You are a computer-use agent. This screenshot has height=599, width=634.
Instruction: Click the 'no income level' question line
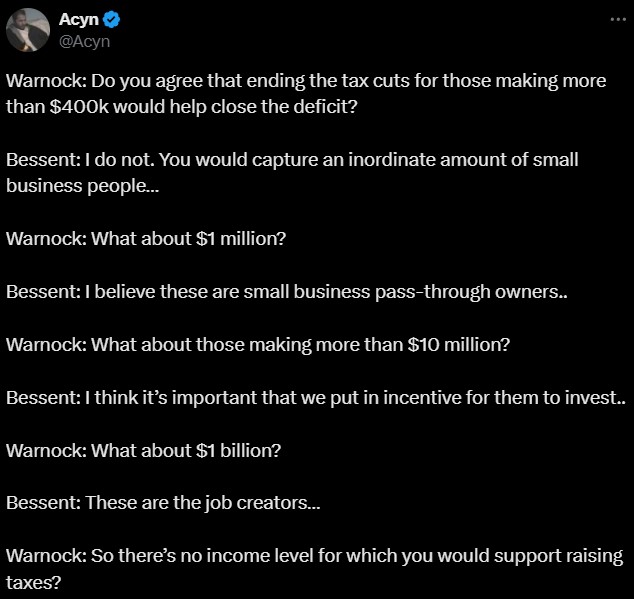314,556
